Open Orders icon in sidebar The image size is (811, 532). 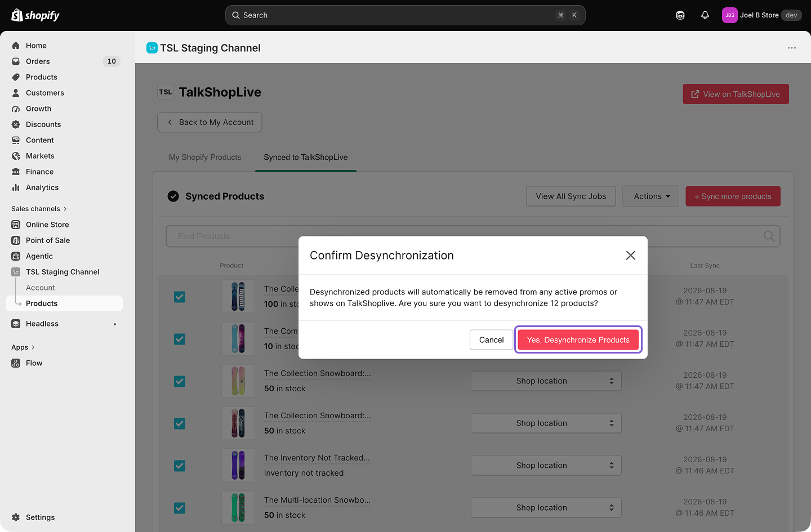pyautogui.click(x=16, y=61)
